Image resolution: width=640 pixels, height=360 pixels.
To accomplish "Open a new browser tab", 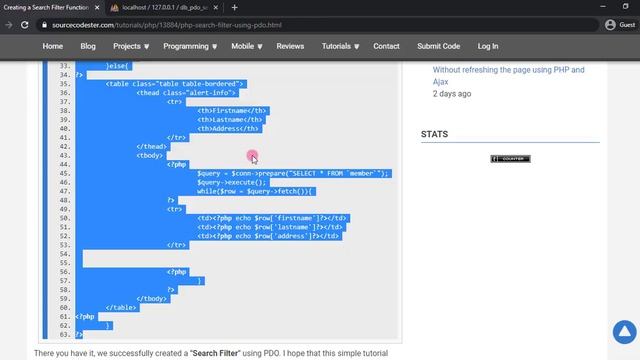I will (x=234, y=7).
